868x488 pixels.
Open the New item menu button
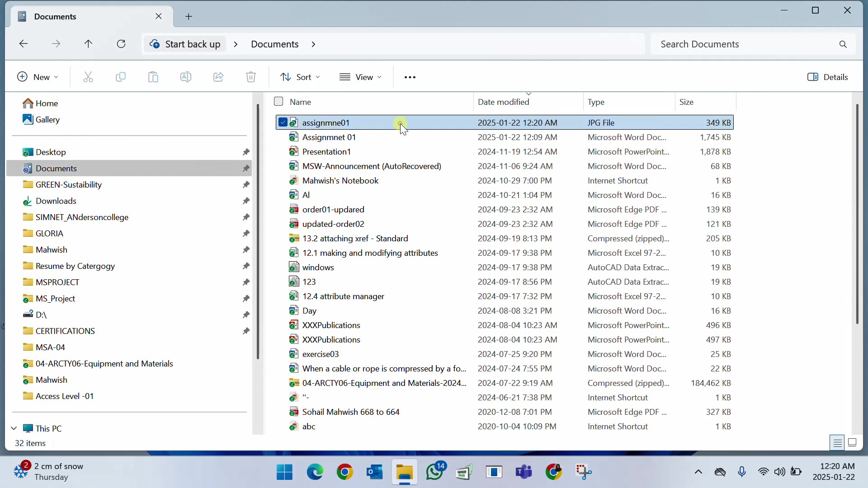38,77
